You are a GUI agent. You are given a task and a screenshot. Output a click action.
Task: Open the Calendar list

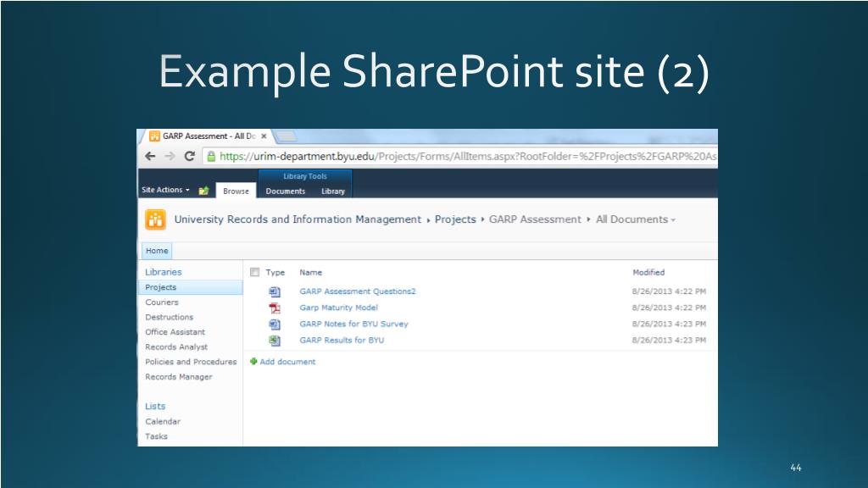[x=163, y=422]
